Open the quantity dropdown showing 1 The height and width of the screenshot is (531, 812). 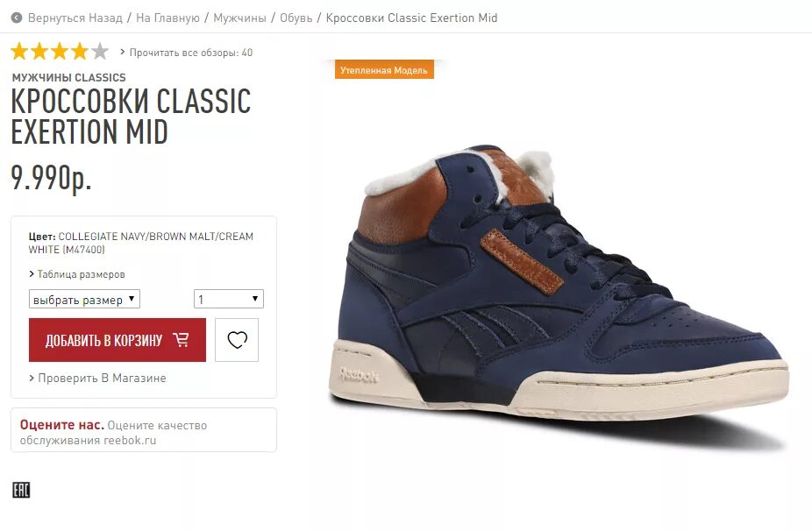click(x=228, y=299)
